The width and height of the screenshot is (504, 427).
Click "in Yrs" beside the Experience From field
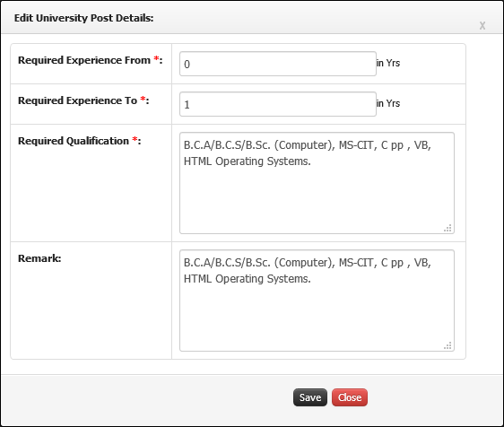[388, 63]
